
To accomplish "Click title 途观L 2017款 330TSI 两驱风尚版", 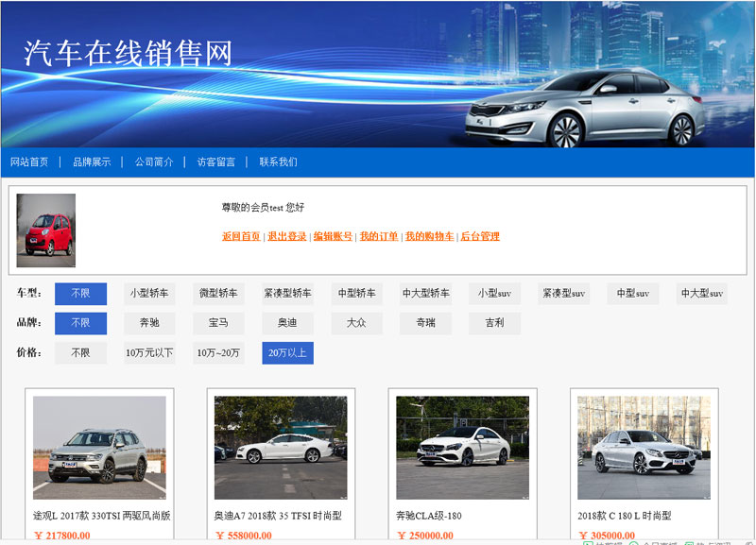I will [102, 516].
